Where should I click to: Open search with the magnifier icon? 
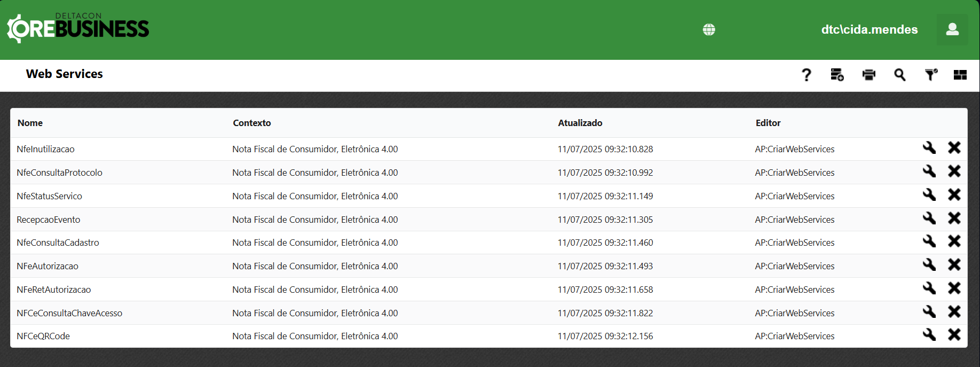click(899, 75)
